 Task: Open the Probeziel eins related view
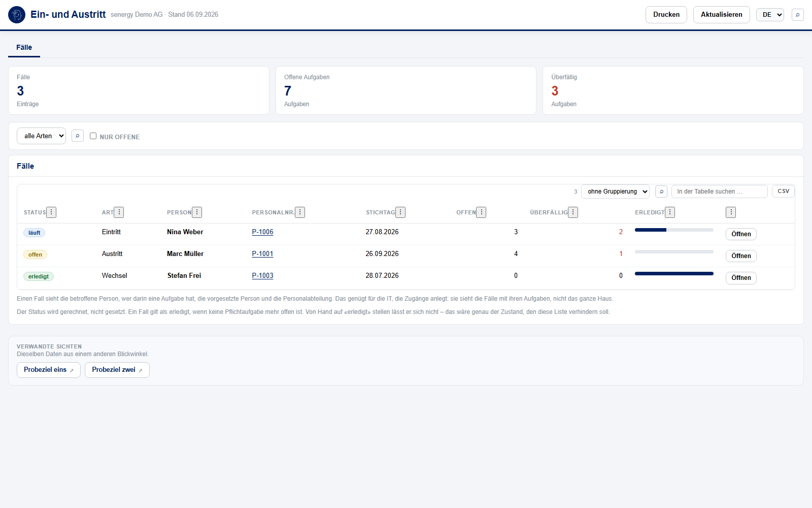(49, 370)
